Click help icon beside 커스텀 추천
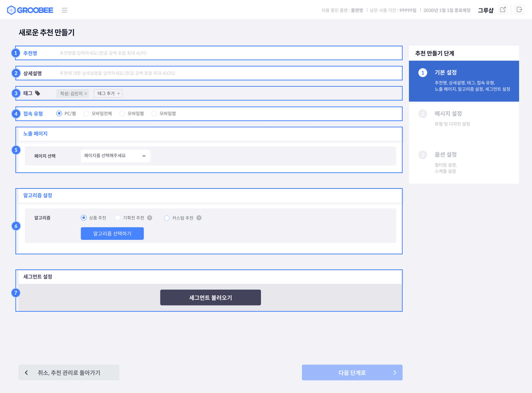 (x=199, y=218)
